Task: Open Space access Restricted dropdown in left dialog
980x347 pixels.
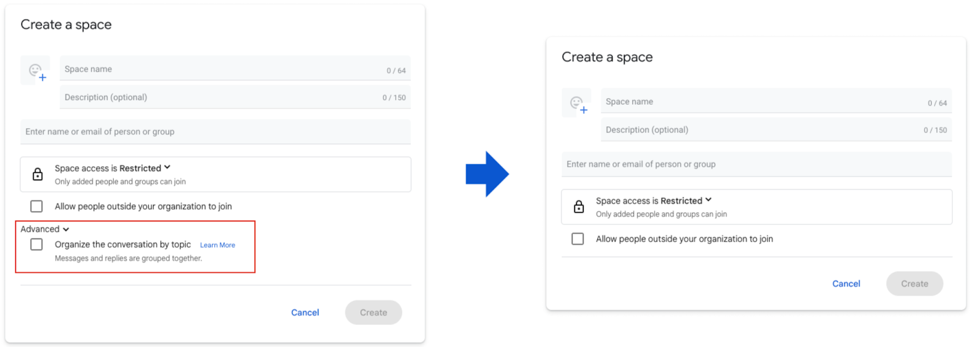Action: (x=113, y=168)
